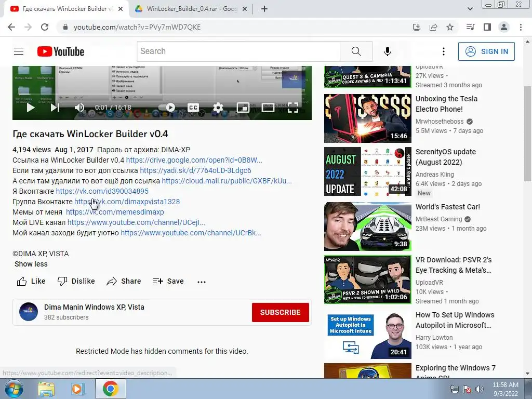Viewport: 532px width, 399px height.
Task: Open the Google Drive download link
Action: click(194, 160)
